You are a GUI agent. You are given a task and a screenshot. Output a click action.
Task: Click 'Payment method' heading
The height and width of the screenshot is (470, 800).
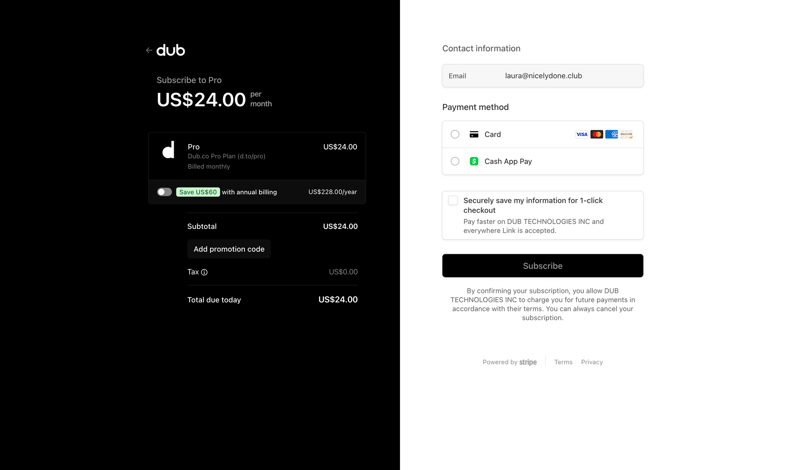pyautogui.click(x=476, y=107)
